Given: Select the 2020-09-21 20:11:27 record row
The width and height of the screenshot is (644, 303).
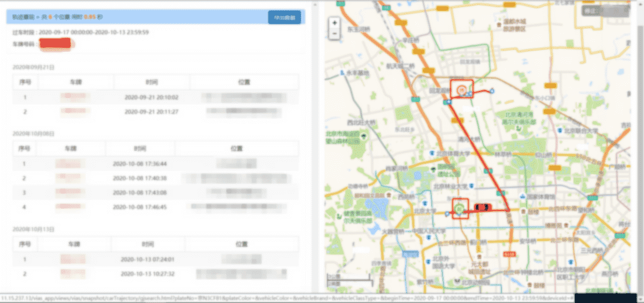Looking at the screenshot, I should tap(151, 111).
